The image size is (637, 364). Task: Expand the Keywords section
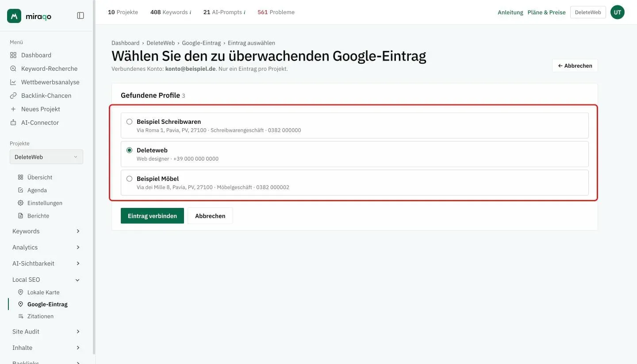tap(46, 231)
